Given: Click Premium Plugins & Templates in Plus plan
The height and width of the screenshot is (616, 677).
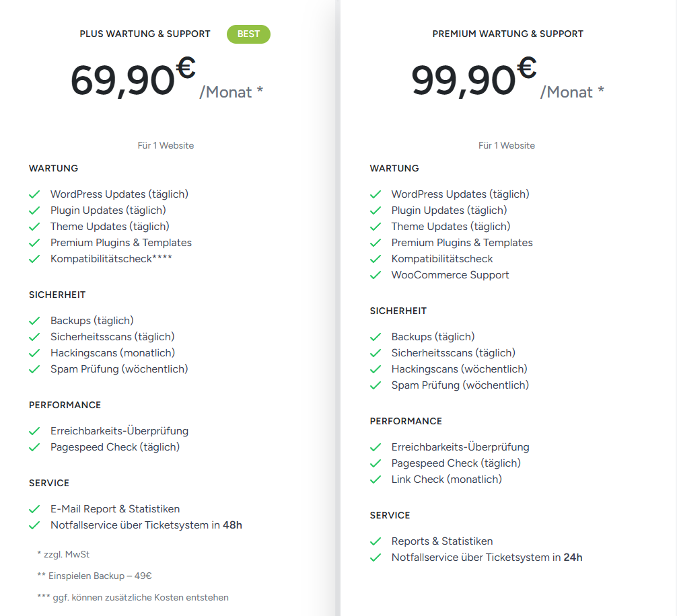Looking at the screenshot, I should 121,243.
